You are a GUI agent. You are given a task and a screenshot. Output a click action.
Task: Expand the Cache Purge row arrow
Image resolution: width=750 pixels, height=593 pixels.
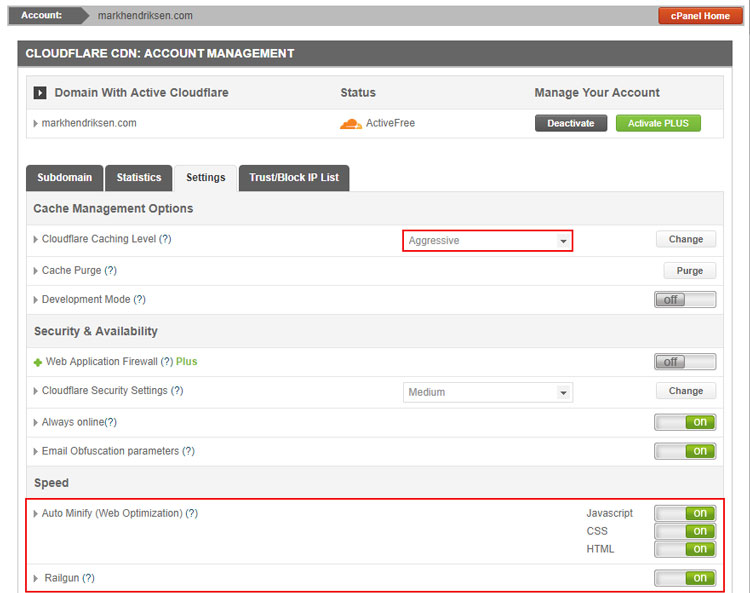[x=35, y=271]
